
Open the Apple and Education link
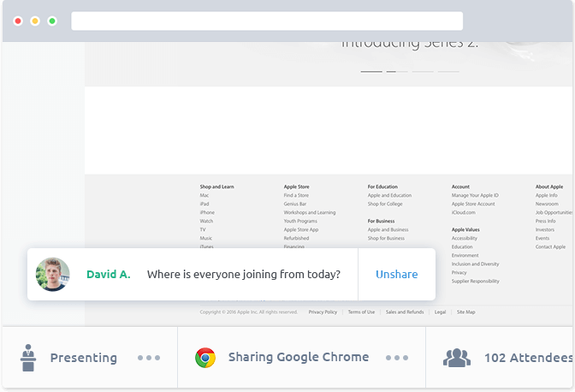coord(389,195)
